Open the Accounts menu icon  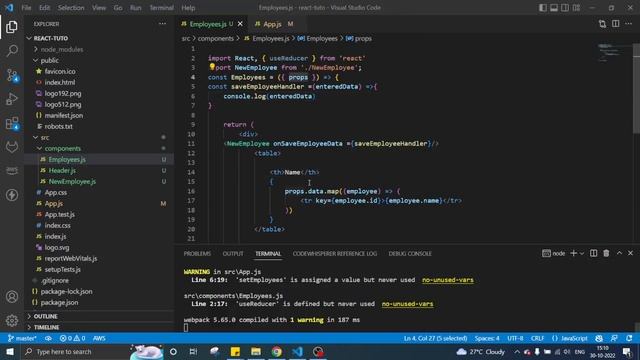click(x=12, y=297)
